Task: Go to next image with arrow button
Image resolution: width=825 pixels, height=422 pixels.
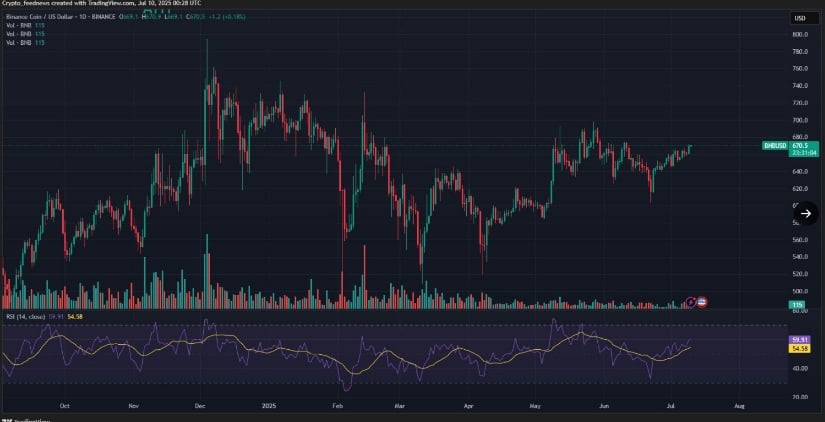Action: pyautogui.click(x=806, y=213)
